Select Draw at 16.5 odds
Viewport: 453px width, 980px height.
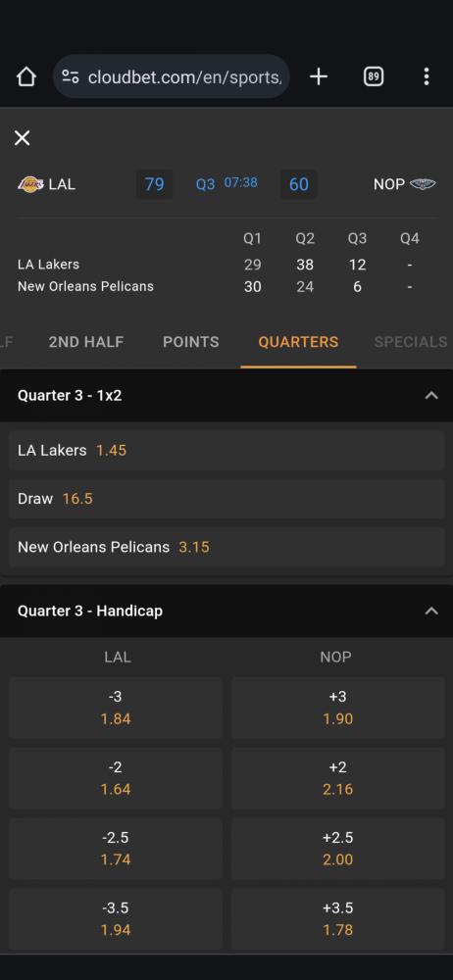[x=226, y=499]
